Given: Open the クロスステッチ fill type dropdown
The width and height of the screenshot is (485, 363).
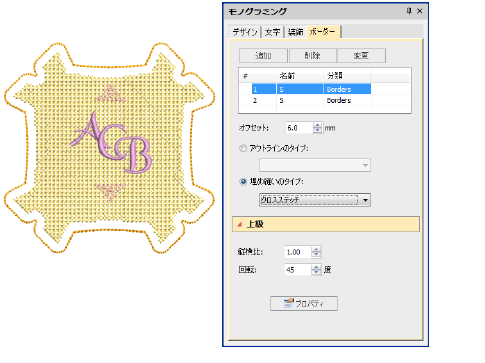Looking at the screenshot, I should tap(315, 200).
